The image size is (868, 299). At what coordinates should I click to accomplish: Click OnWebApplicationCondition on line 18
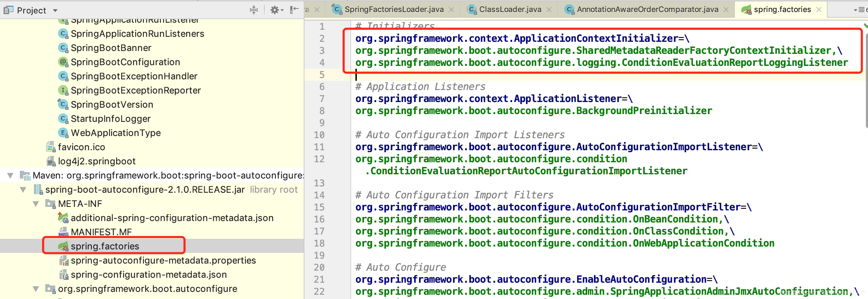(704, 243)
